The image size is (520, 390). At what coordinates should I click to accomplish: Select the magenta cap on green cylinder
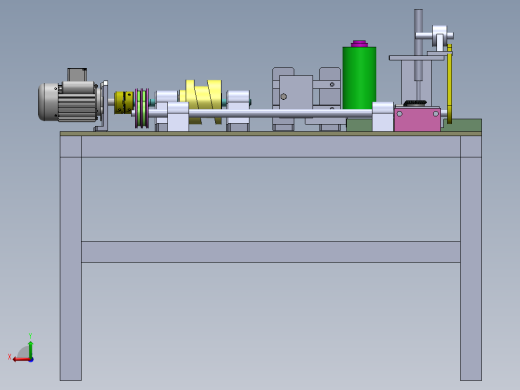click(x=359, y=44)
